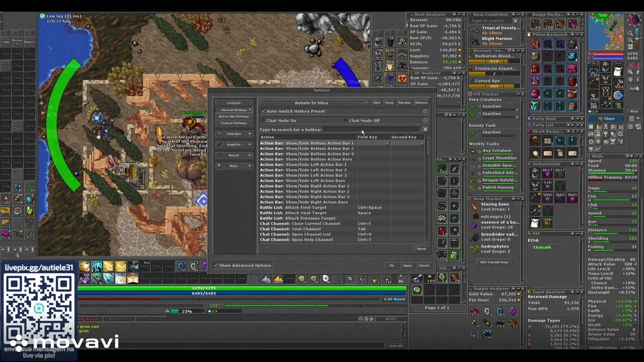Click the edit pencil in First Key column
This screenshot has height=362, width=644.
tap(387, 143)
